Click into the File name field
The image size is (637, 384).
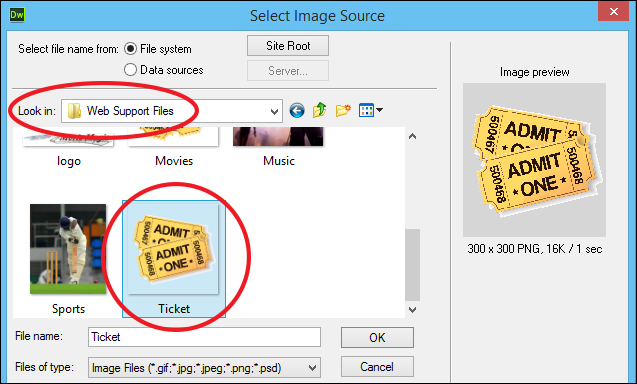click(204, 337)
